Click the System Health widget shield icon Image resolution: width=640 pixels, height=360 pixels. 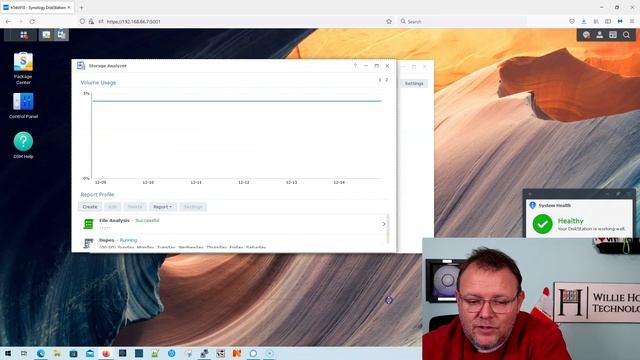pos(532,205)
